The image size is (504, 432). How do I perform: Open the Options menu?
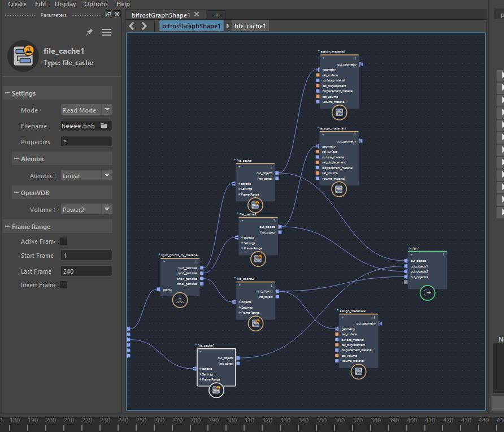(x=96, y=4)
